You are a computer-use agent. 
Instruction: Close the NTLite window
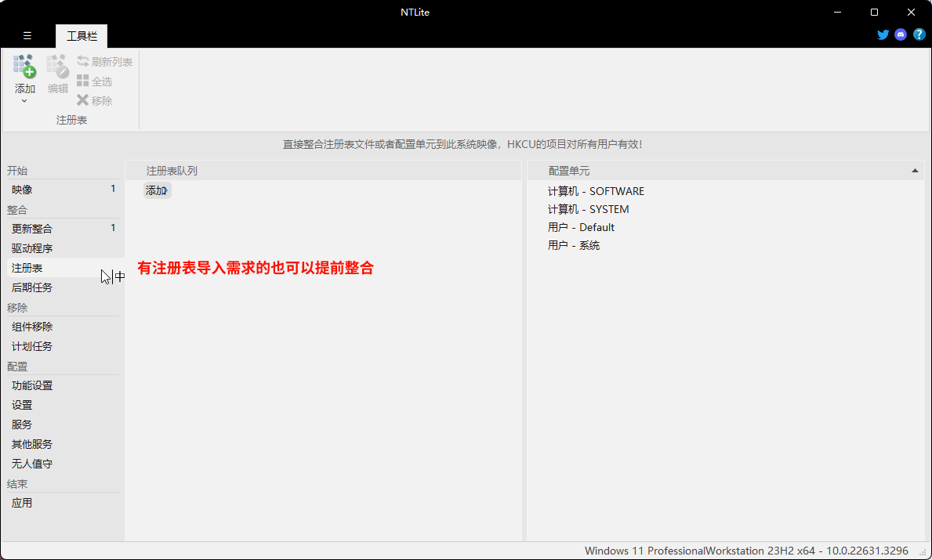click(911, 12)
